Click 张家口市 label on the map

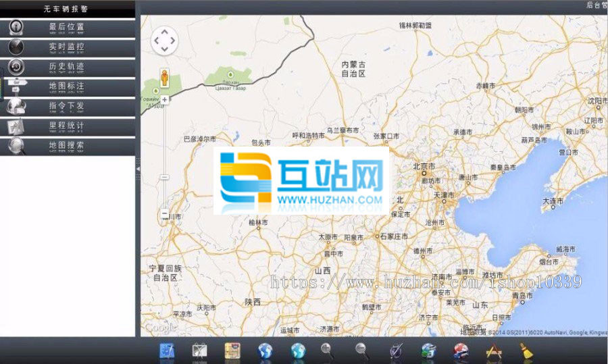pyautogui.click(x=386, y=136)
